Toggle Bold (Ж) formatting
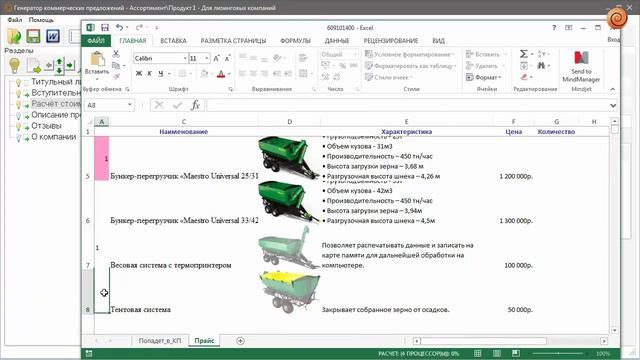Image resolution: width=640 pixels, height=360 pixels. [139, 73]
